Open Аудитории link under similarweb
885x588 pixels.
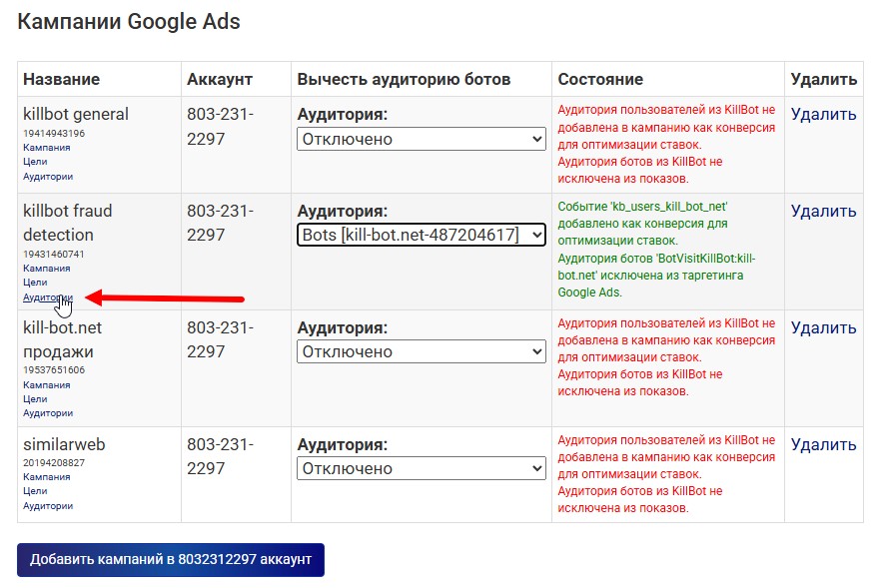coord(48,505)
